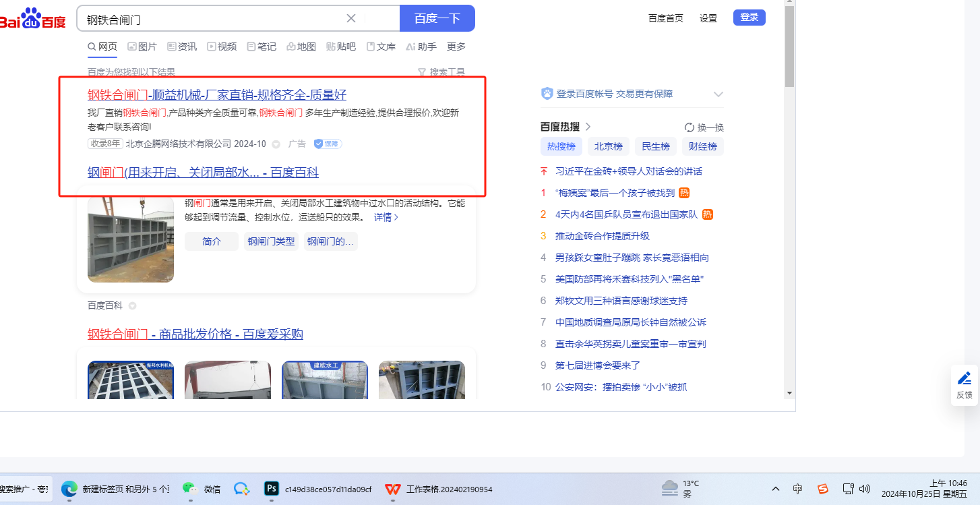The width and height of the screenshot is (980, 505).
Task: Open 设置 in the top bar
Action: [x=708, y=18]
